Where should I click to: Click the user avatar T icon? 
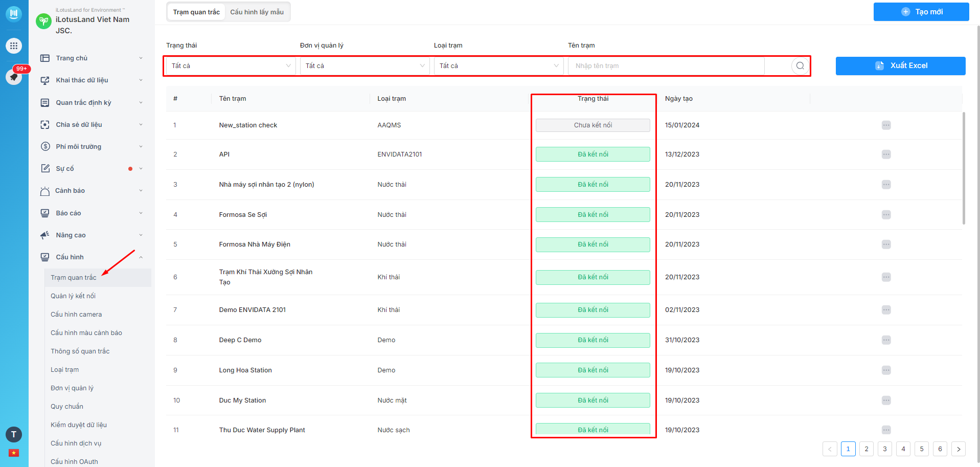coord(14,434)
